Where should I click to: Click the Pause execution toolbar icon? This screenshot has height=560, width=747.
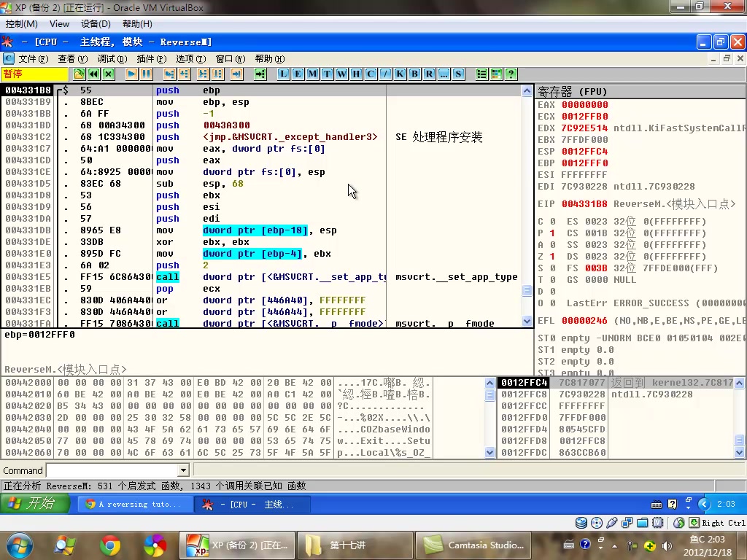pos(147,74)
